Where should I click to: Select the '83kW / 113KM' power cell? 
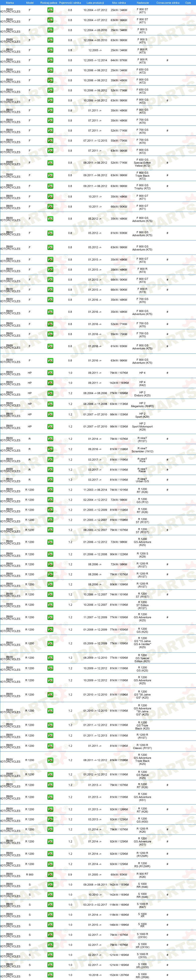point(119,404)
